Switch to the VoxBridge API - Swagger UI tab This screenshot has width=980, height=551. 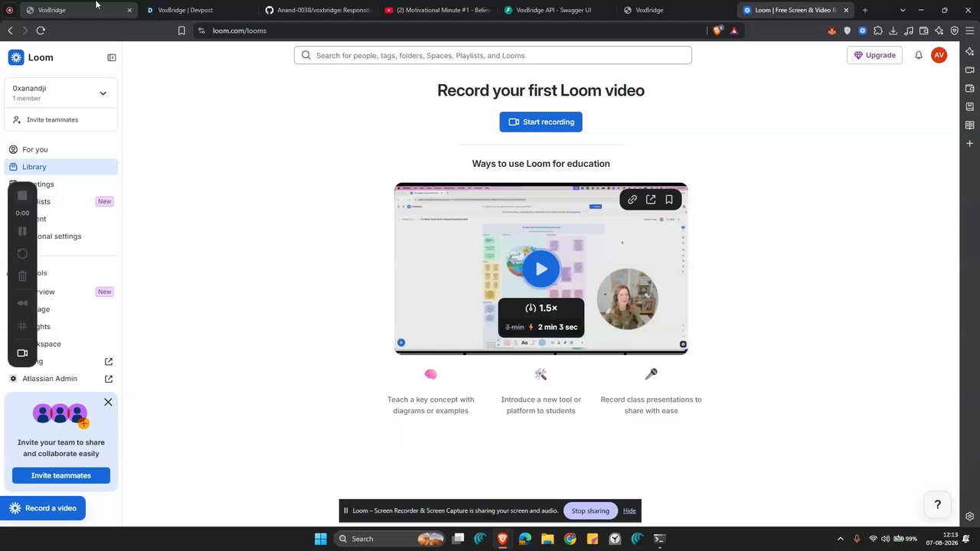coord(557,10)
